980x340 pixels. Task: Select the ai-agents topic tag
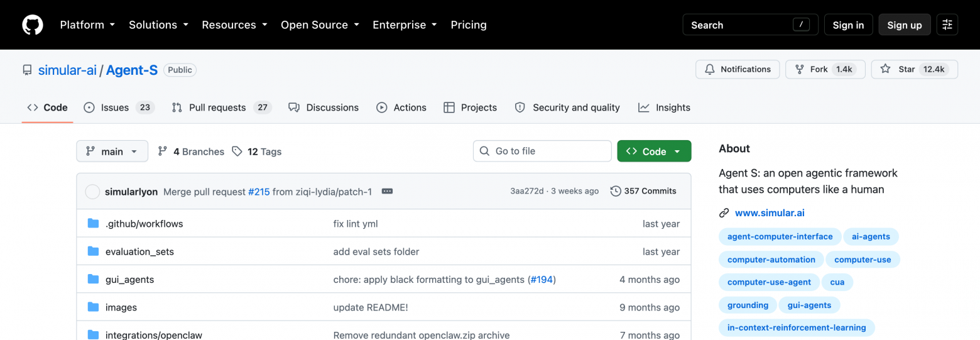coord(871,237)
